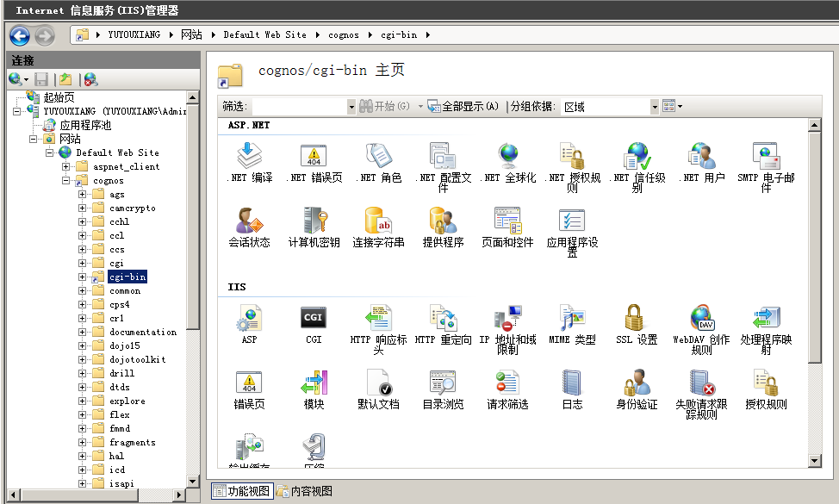This screenshot has height=504, width=839.
Task: Click feature pane scroll down arrow
Action: [814, 461]
